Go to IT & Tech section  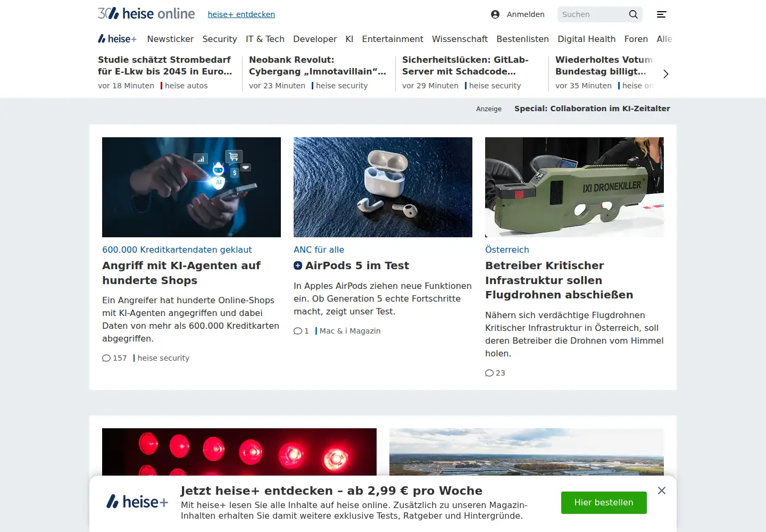pos(265,39)
